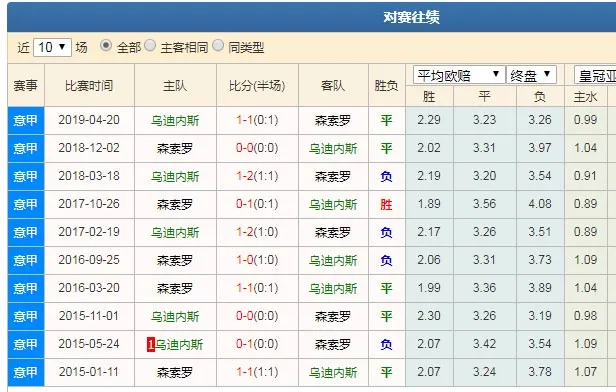The width and height of the screenshot is (616, 392).
Task: Click 主水 value 1.07 for 2015-01-11
Action: point(585,372)
